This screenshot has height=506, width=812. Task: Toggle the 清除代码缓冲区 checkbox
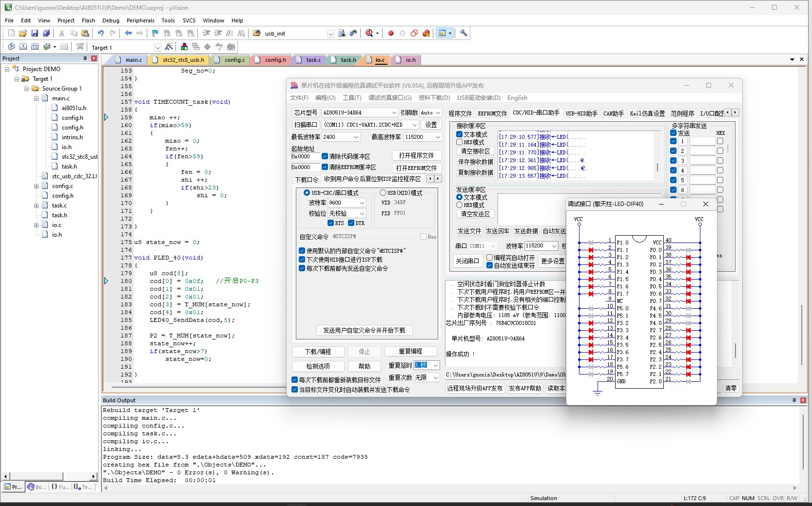pos(325,156)
